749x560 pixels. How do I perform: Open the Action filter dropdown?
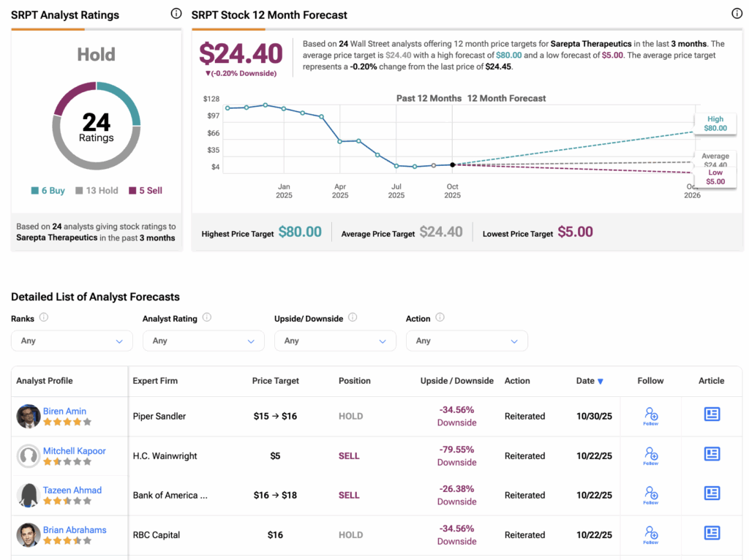[x=467, y=341]
